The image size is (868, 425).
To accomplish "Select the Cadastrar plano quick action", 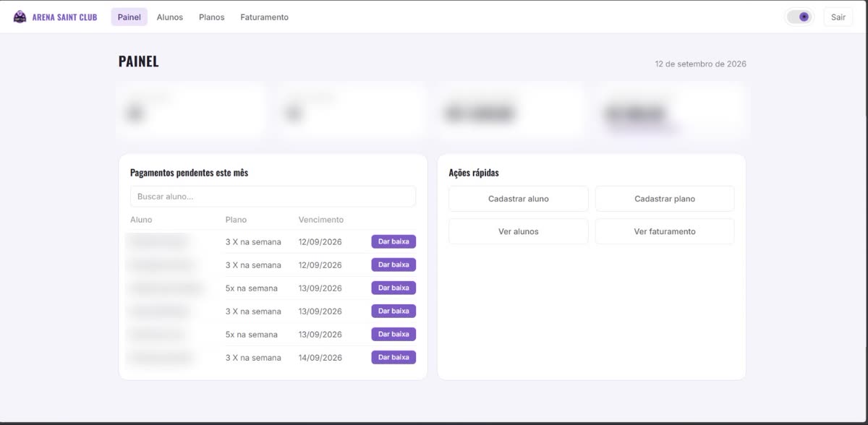I will (665, 199).
